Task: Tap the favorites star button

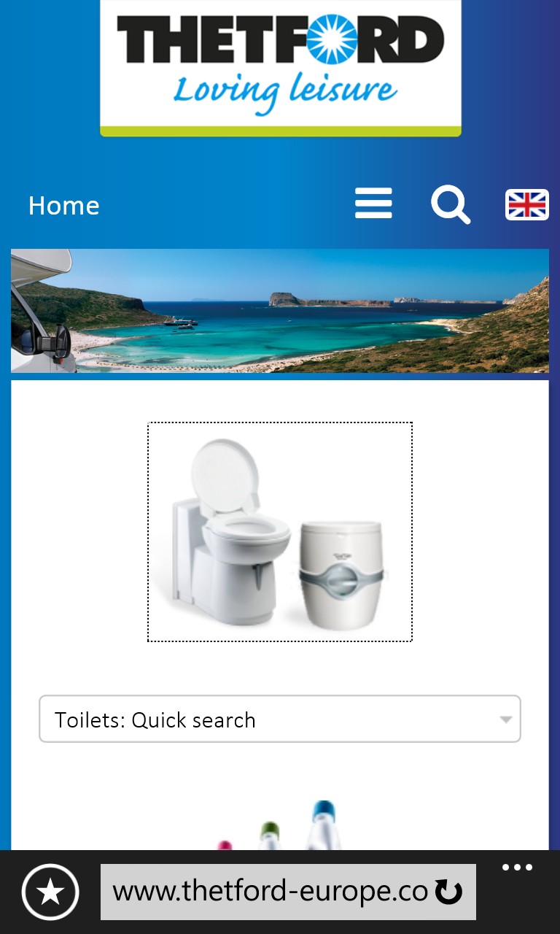Action: pos(50,892)
